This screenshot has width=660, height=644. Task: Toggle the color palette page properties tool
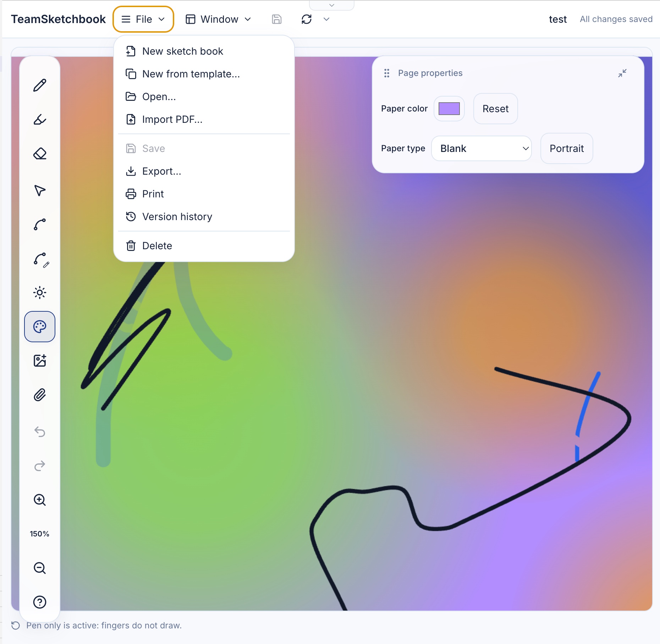[x=40, y=327]
